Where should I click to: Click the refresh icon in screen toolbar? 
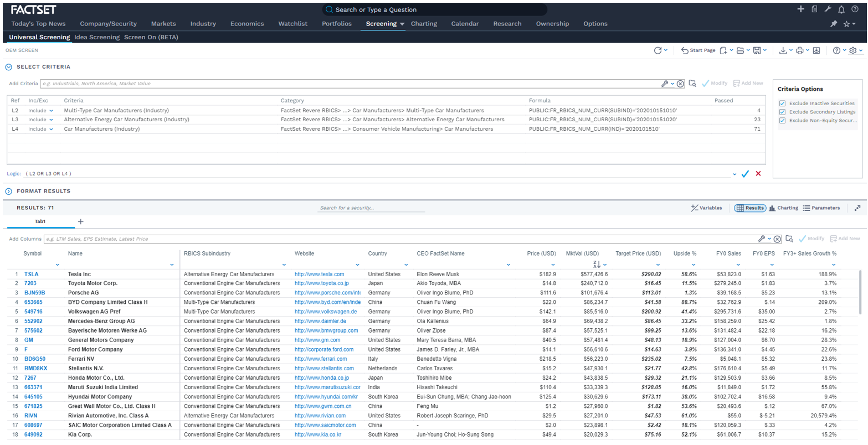click(x=658, y=50)
